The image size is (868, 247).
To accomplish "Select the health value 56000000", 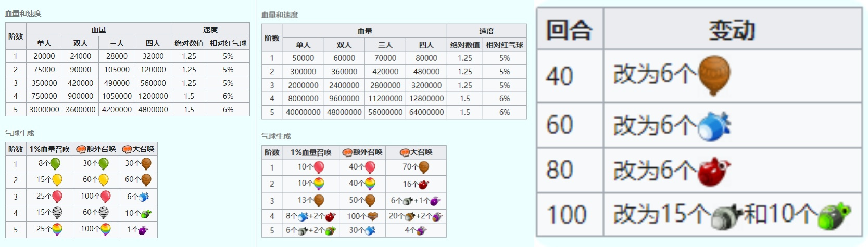I will click(385, 112).
